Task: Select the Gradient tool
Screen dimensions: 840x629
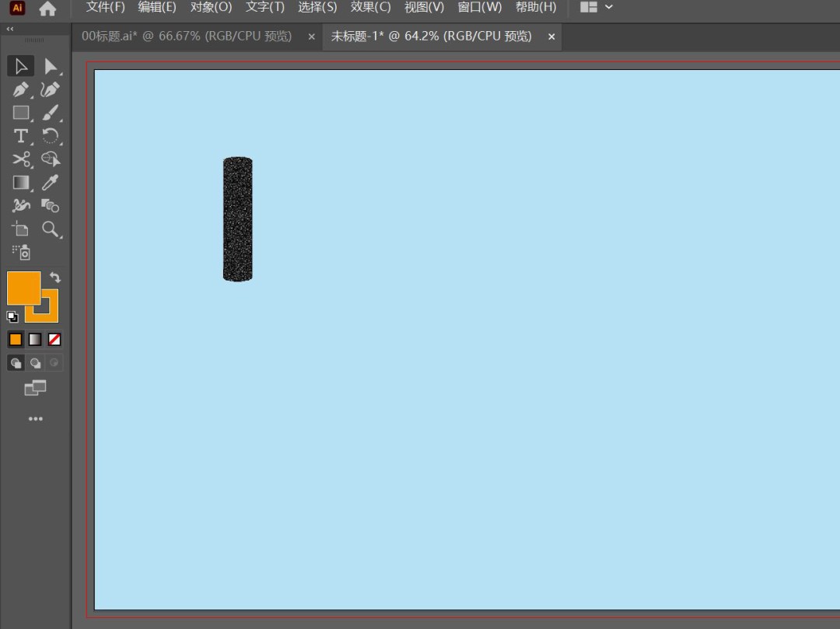Action: [21, 183]
